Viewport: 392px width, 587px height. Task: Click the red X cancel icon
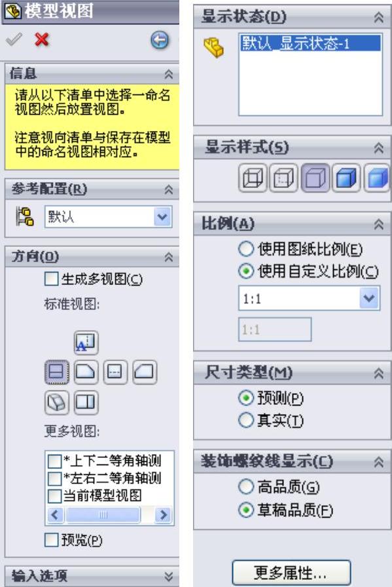[x=41, y=39]
